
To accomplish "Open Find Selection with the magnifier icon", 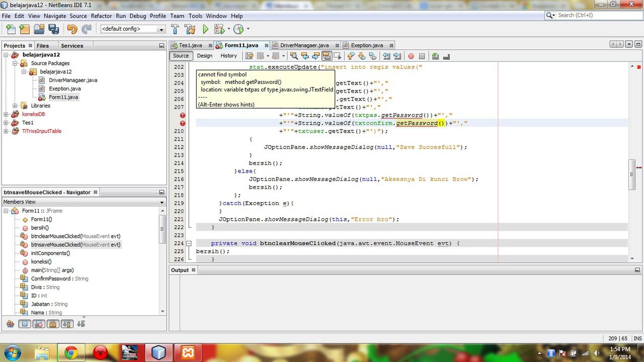I will (294, 55).
